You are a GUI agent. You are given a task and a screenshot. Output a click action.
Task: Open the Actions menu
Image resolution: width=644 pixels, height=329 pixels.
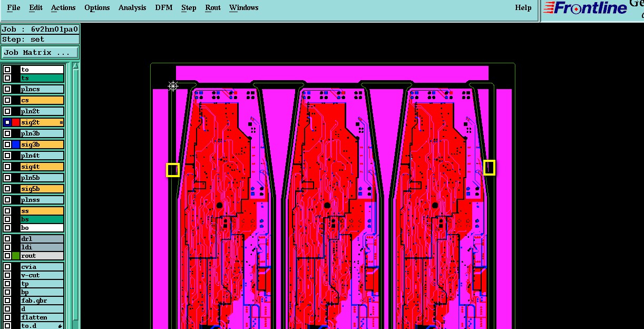click(x=63, y=7)
